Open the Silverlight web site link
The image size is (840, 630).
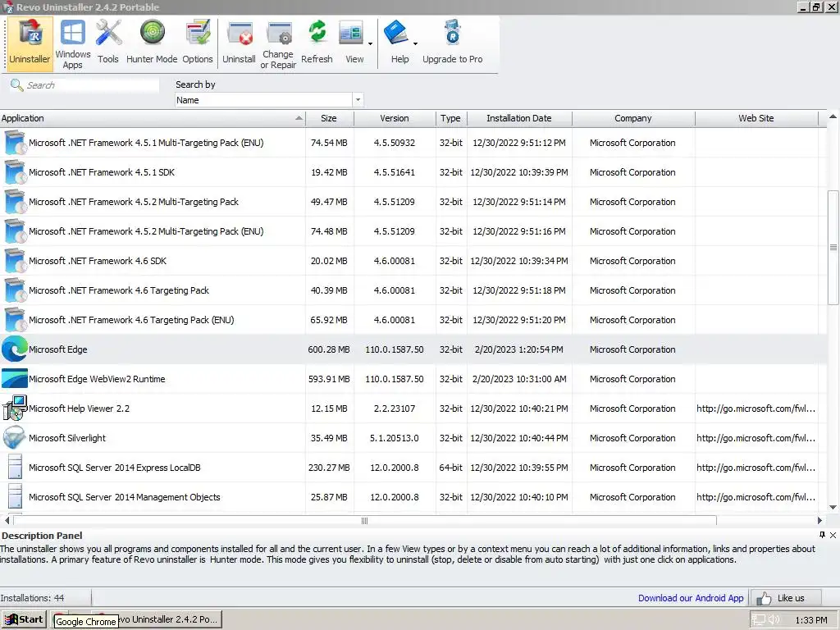(x=756, y=438)
